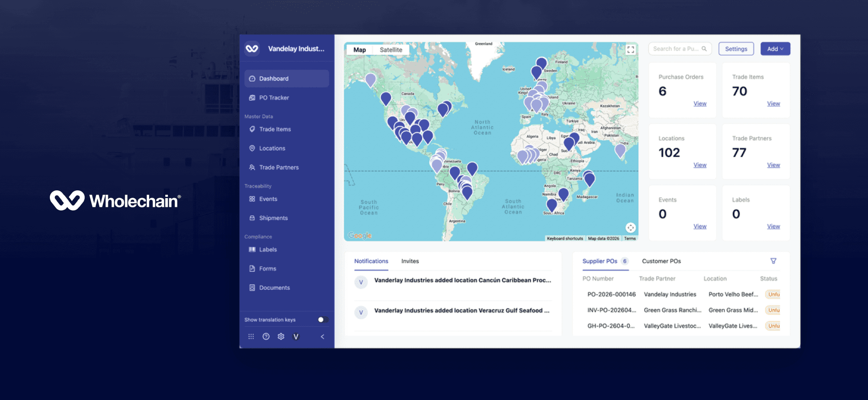Click the map pin over South Africa
The image size is (868, 400).
[552, 205]
